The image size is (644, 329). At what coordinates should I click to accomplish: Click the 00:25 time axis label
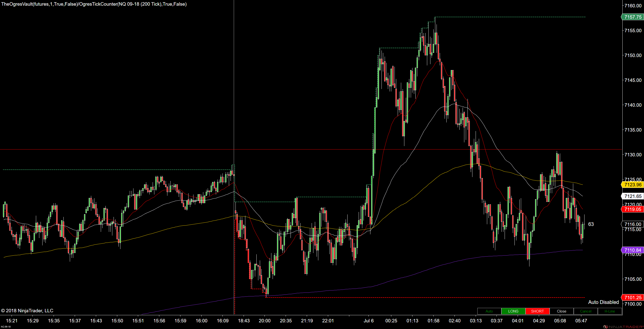pyautogui.click(x=391, y=321)
